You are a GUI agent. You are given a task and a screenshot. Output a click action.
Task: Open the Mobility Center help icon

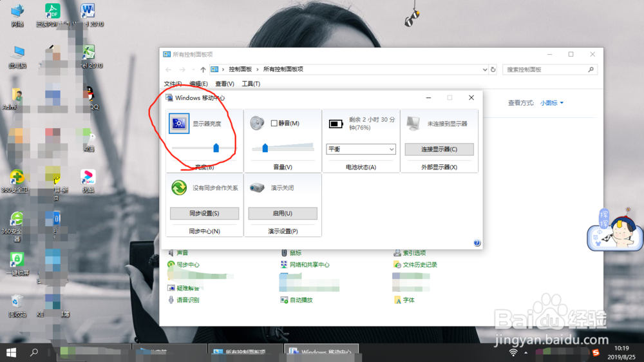(x=477, y=243)
